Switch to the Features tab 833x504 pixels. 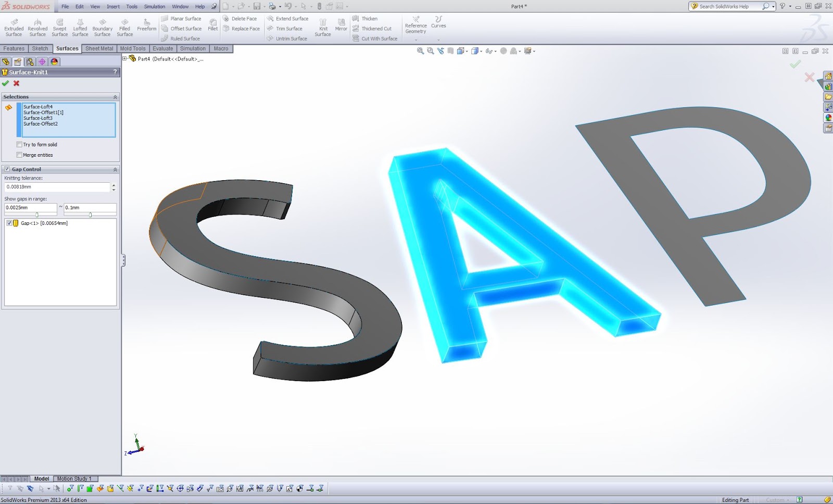14,48
